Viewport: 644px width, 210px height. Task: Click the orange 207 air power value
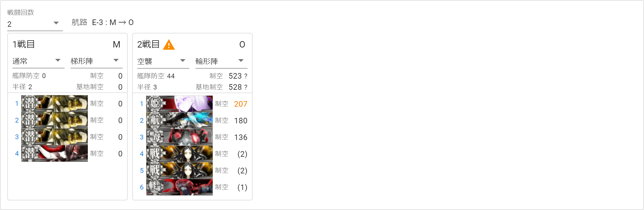(x=241, y=104)
